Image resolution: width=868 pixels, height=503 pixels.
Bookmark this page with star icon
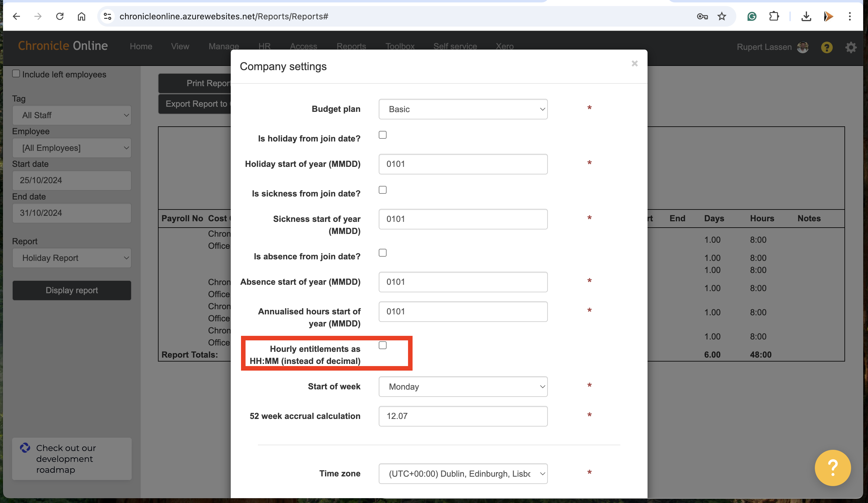[x=722, y=16]
